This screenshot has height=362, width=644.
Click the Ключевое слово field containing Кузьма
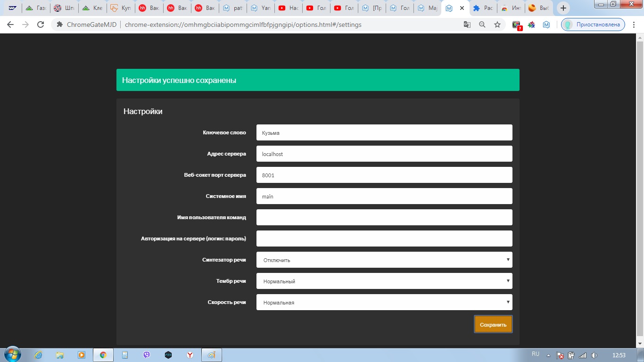coord(384,132)
